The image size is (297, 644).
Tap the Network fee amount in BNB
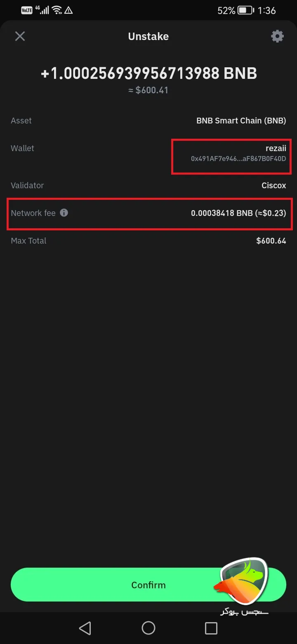click(238, 213)
